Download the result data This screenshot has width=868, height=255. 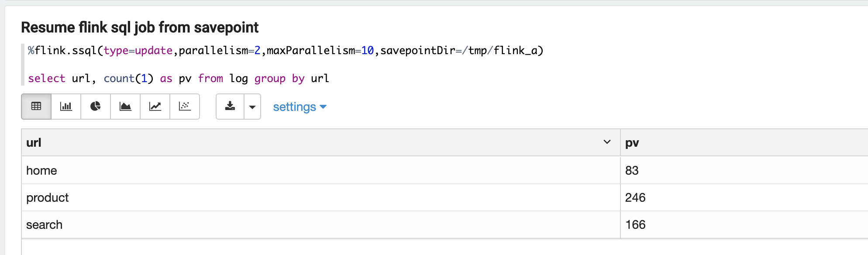point(230,107)
